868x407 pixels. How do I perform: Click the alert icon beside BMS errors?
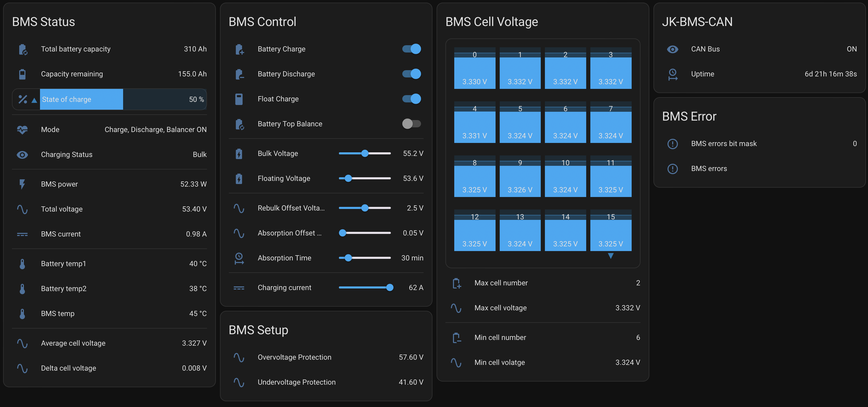pos(673,169)
